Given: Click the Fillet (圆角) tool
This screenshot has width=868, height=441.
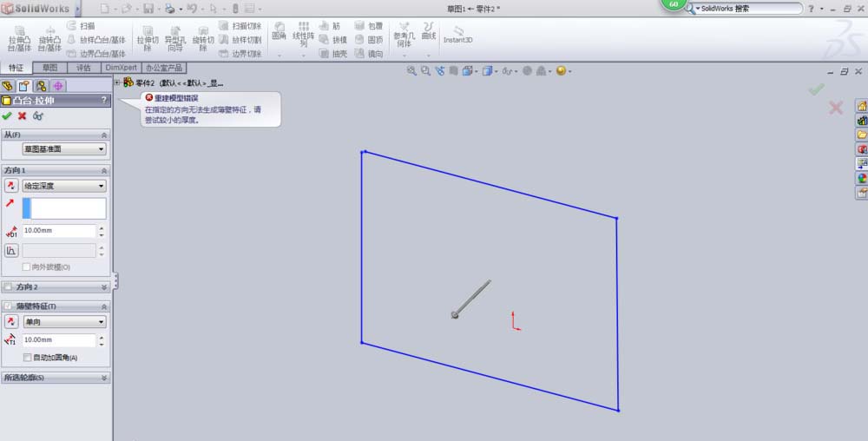Looking at the screenshot, I should [x=279, y=32].
